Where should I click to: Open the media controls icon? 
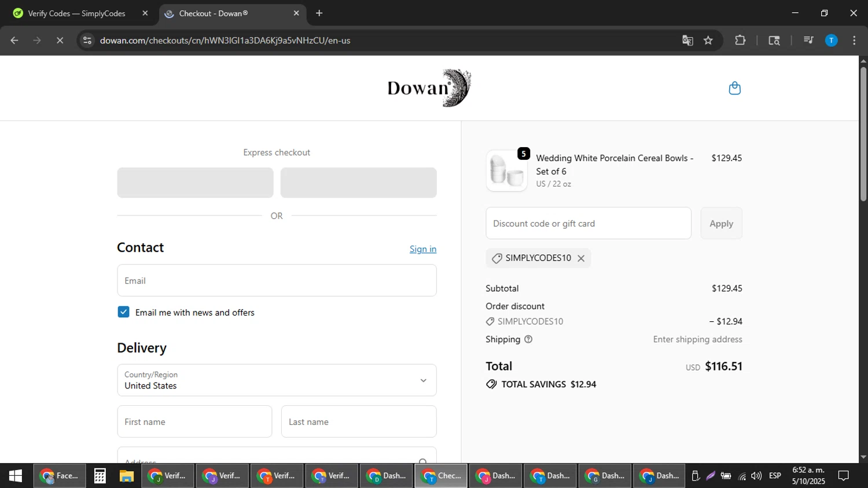808,41
